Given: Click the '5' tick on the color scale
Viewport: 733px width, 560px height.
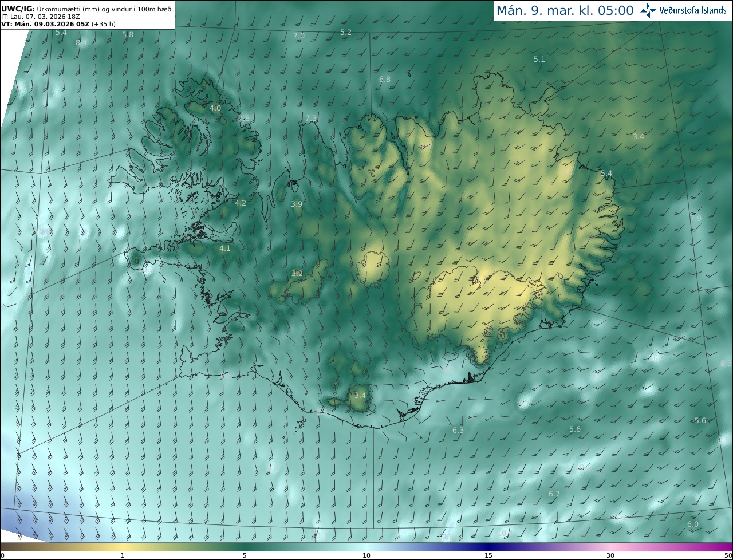Looking at the screenshot, I should pyautogui.click(x=245, y=555).
